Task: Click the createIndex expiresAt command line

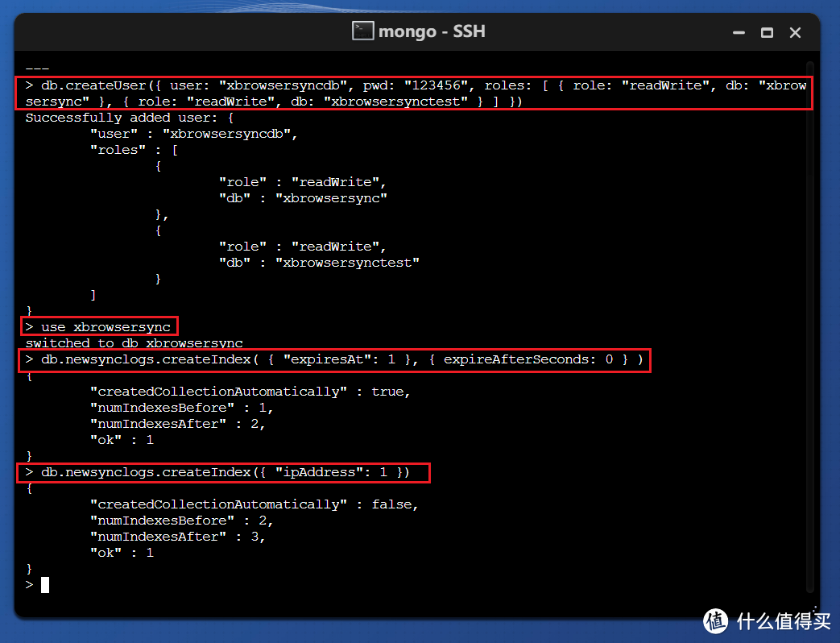Action: coord(334,359)
